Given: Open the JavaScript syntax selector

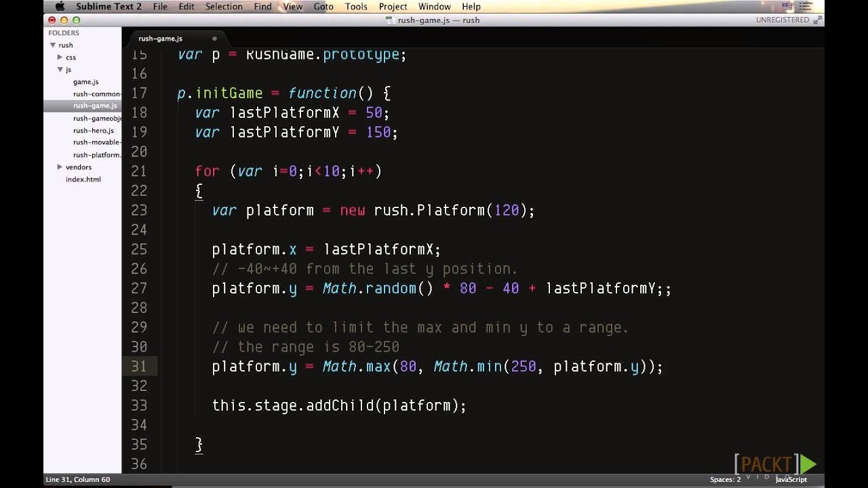Looking at the screenshot, I should [x=791, y=479].
